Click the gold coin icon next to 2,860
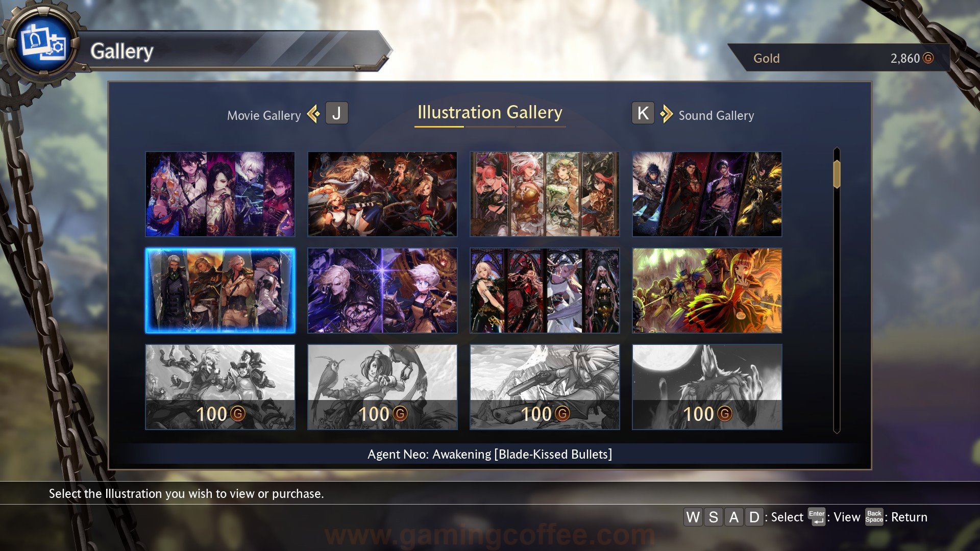Viewport: 980px width, 551px height. point(928,58)
